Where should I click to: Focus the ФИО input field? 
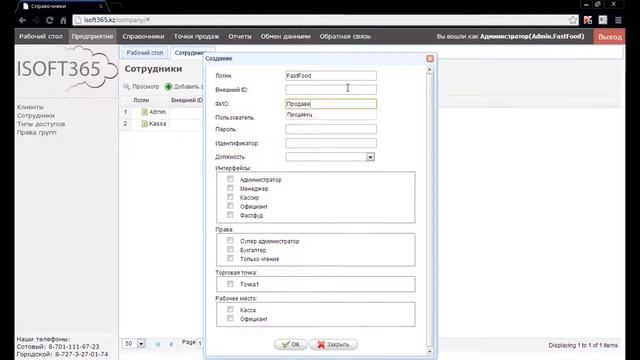click(331, 104)
